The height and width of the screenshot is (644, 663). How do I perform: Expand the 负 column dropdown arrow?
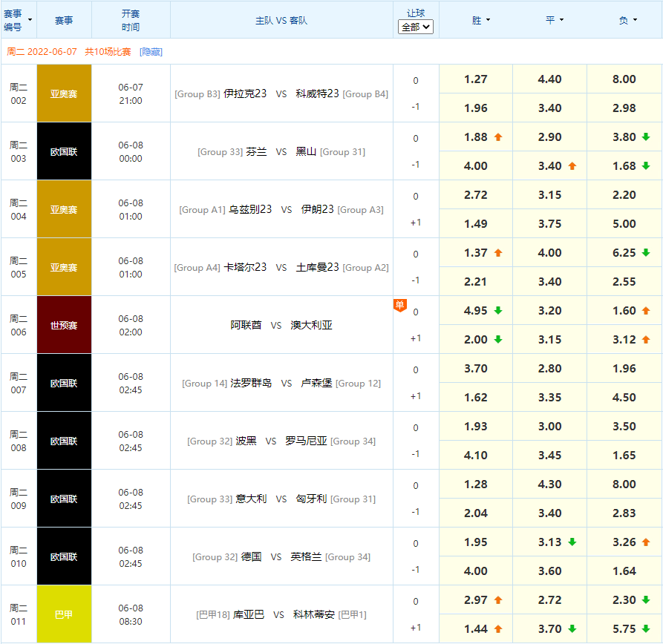[635, 20]
